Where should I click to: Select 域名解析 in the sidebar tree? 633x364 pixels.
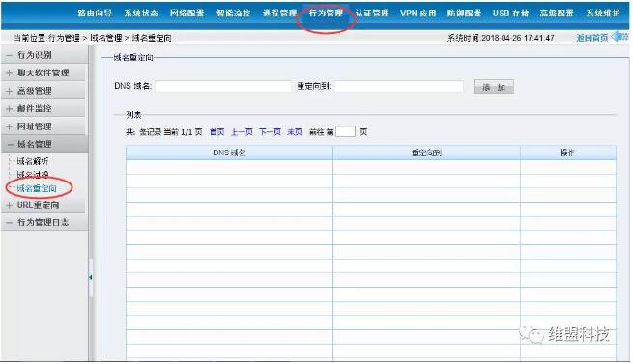point(33,161)
